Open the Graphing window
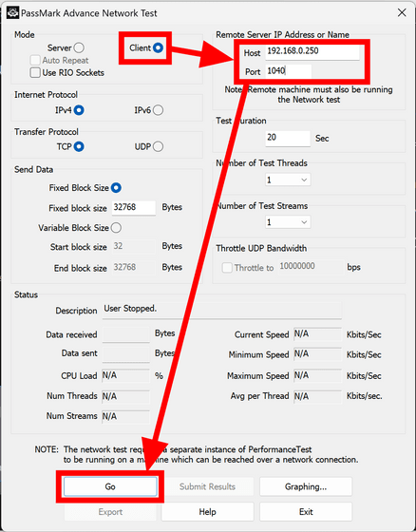Screen dimensions: 416x532 [x=306, y=486]
